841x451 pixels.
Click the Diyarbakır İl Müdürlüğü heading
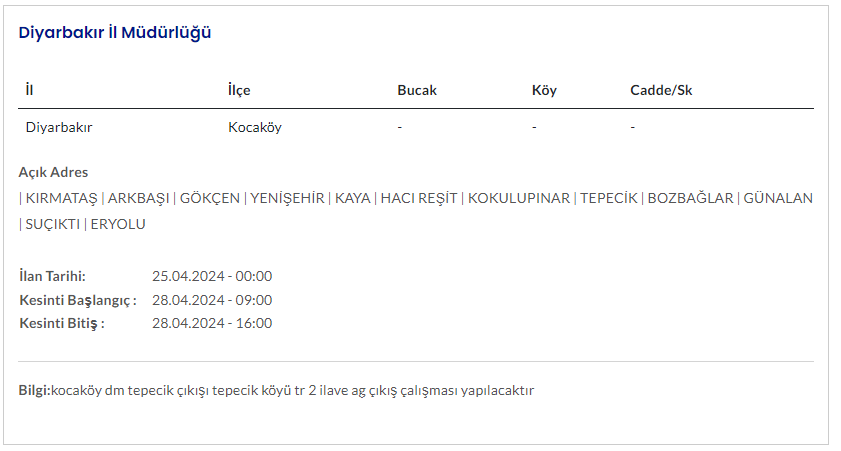pos(114,32)
